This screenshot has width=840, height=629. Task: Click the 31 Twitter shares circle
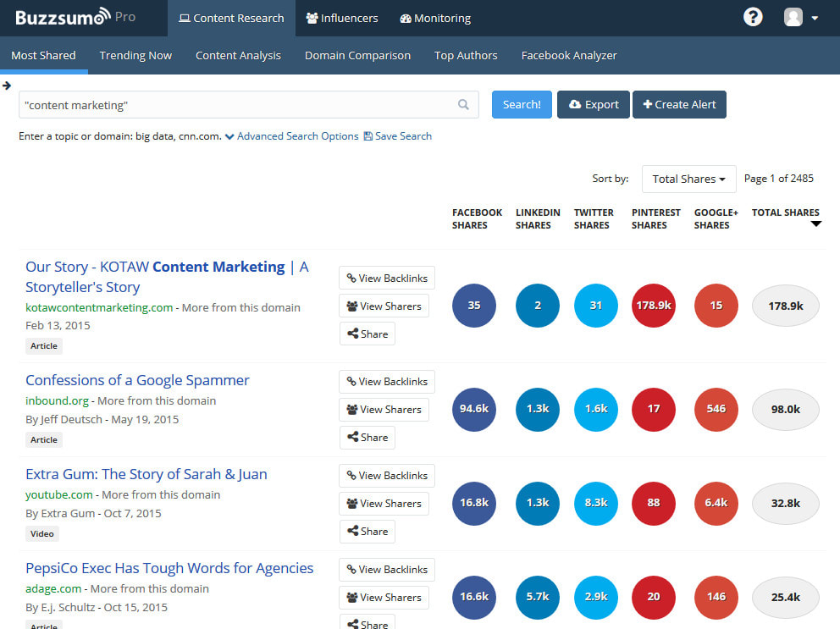pos(596,306)
